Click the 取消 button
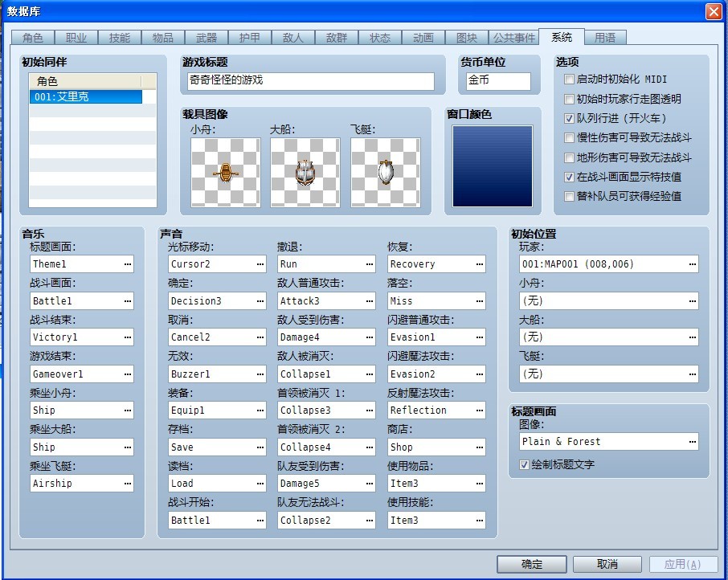 click(x=607, y=564)
